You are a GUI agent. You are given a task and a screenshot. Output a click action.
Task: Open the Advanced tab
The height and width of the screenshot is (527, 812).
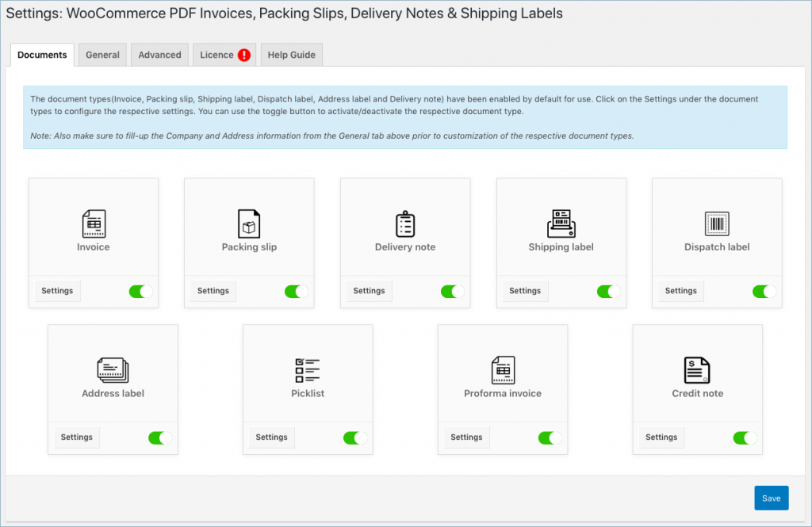(159, 55)
